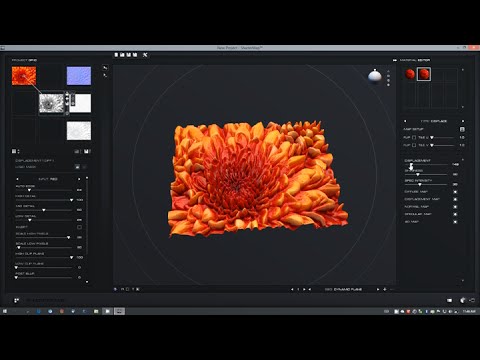Select the orange flower source map thumbnail
Viewport: 480px width, 360px height.
(24, 76)
